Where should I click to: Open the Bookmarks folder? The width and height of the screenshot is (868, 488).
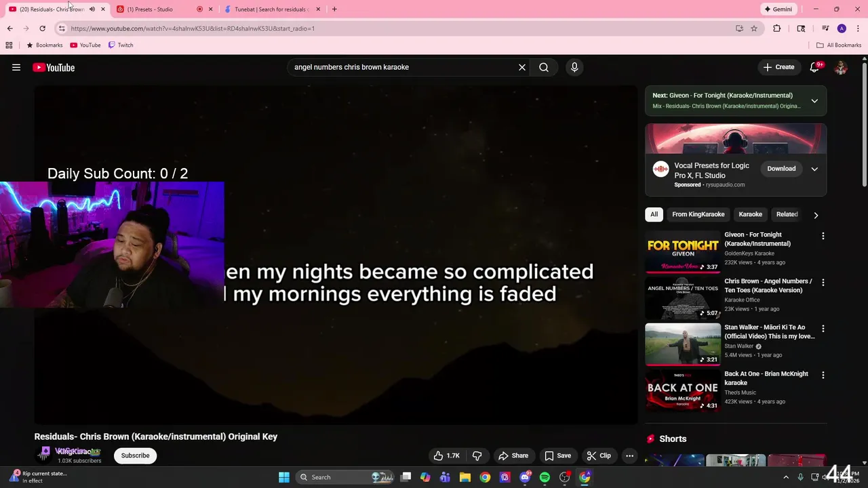point(44,45)
